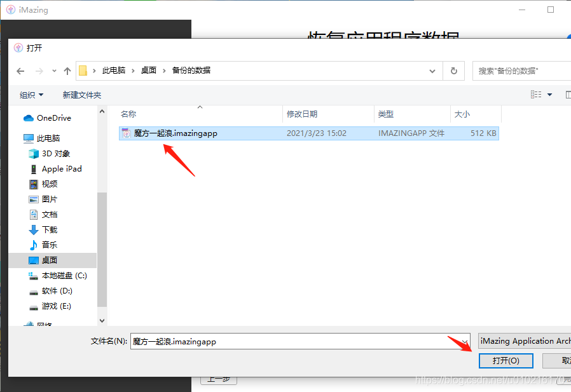Open 图片 folder
571x392 pixels.
coord(50,199)
